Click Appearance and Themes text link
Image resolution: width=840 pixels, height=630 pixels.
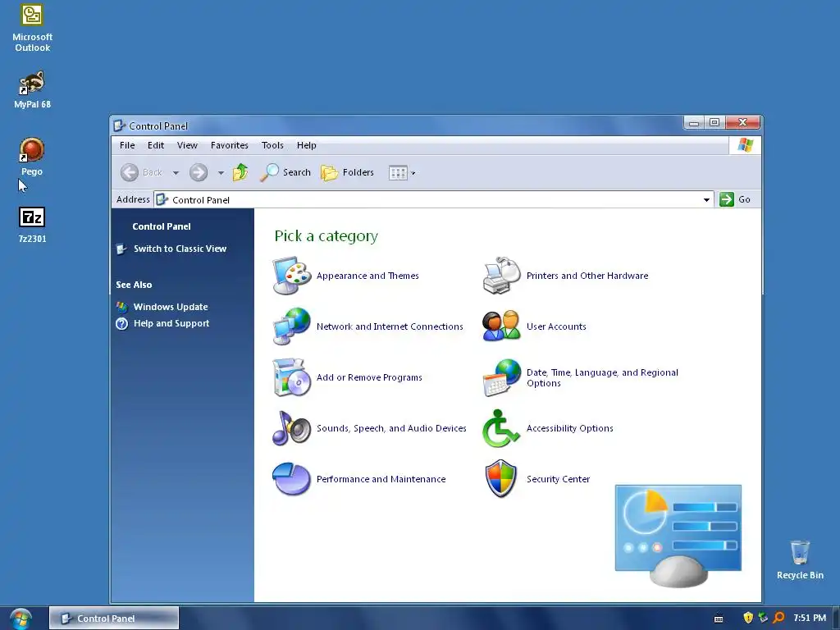click(x=367, y=276)
